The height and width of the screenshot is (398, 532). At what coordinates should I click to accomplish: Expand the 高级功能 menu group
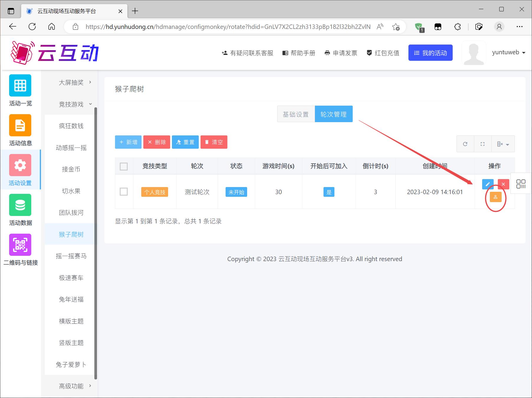[71, 386]
